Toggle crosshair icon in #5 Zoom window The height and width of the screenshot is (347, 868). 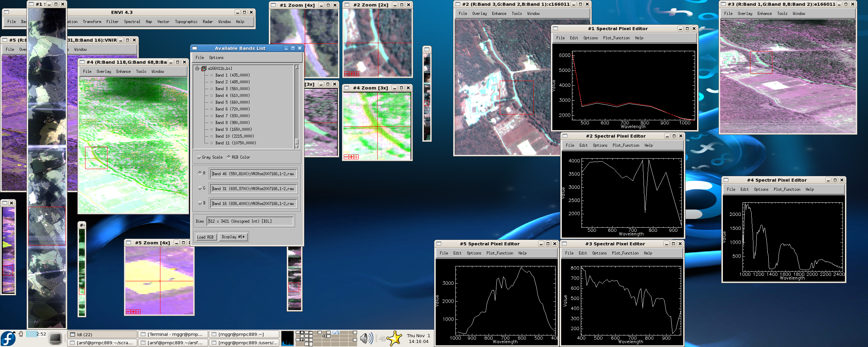pos(138,312)
